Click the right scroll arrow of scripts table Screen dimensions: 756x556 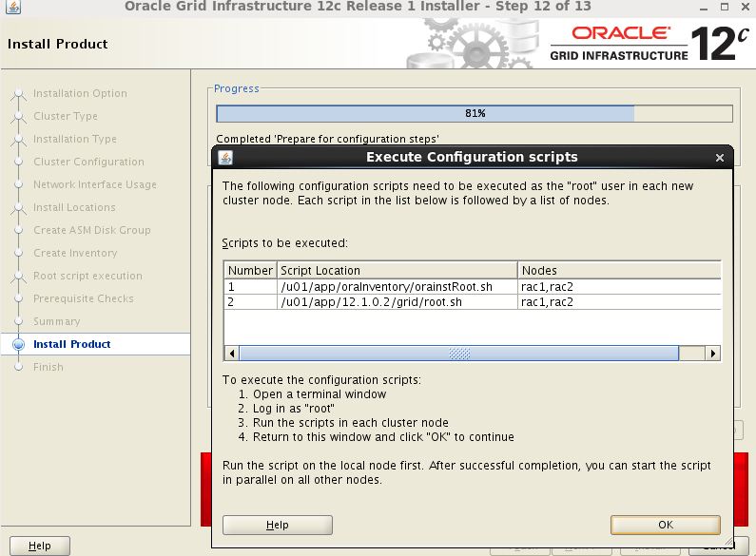pyautogui.click(x=713, y=353)
